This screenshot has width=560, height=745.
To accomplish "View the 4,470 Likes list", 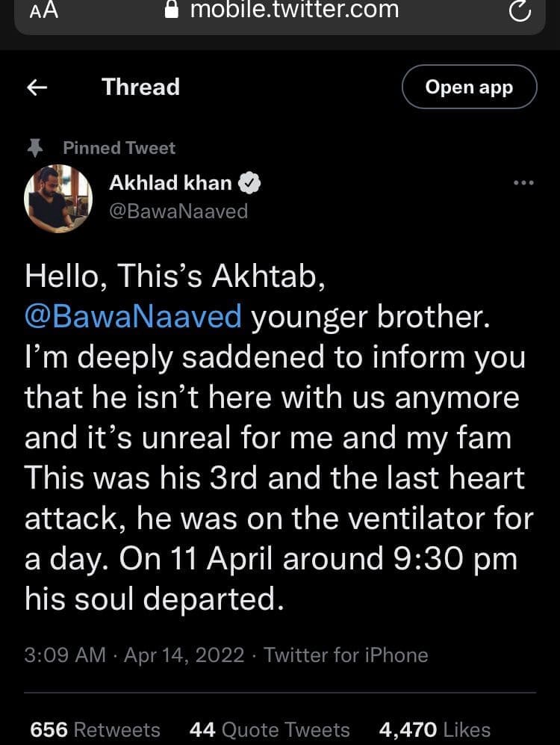I will click(x=435, y=729).
